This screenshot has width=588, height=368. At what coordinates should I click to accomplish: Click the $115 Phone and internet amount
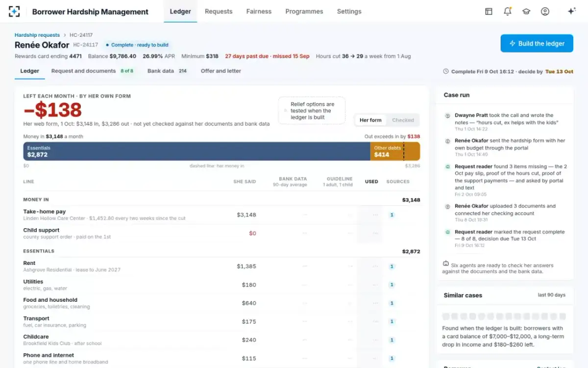(x=249, y=359)
